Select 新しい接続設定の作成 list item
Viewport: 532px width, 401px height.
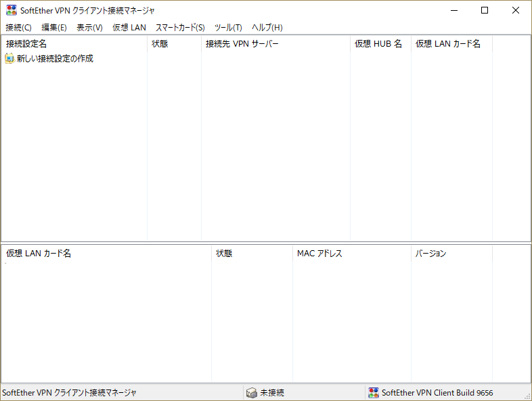coord(55,59)
